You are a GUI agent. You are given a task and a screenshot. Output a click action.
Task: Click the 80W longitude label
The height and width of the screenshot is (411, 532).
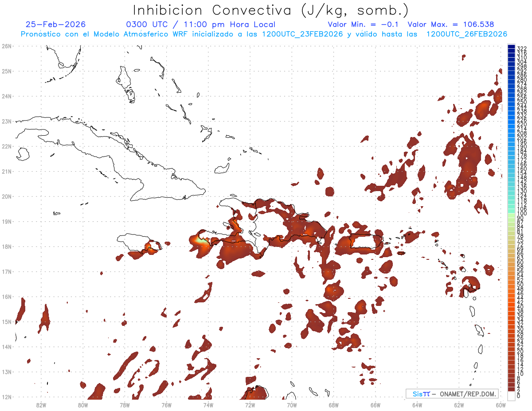[x=83, y=405]
